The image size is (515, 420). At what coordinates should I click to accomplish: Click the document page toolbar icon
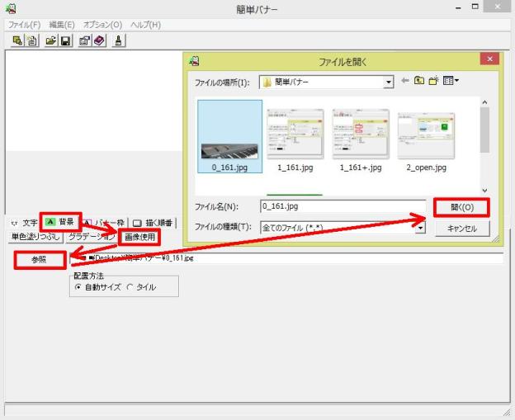(x=32, y=40)
